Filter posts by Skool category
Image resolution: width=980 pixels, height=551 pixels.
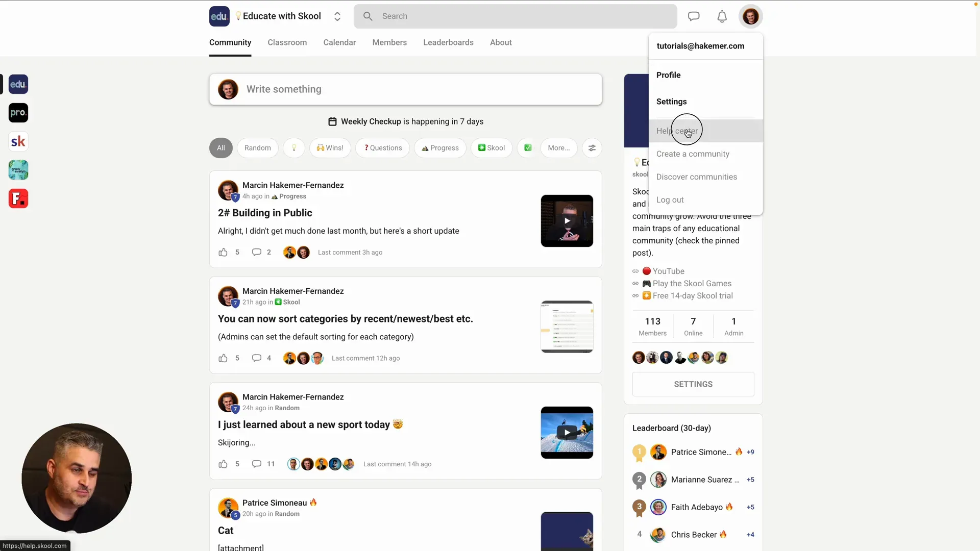click(x=492, y=148)
